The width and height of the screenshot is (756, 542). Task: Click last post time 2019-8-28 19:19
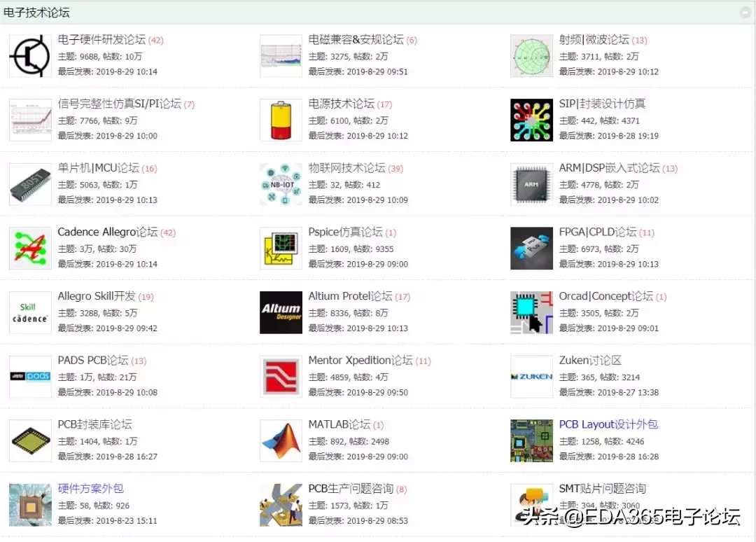(628, 136)
